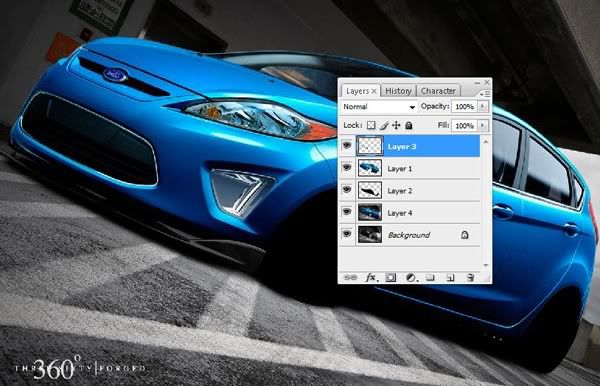The height and width of the screenshot is (386, 600).
Task: Click the Background layer lock icon
Action: 465,235
